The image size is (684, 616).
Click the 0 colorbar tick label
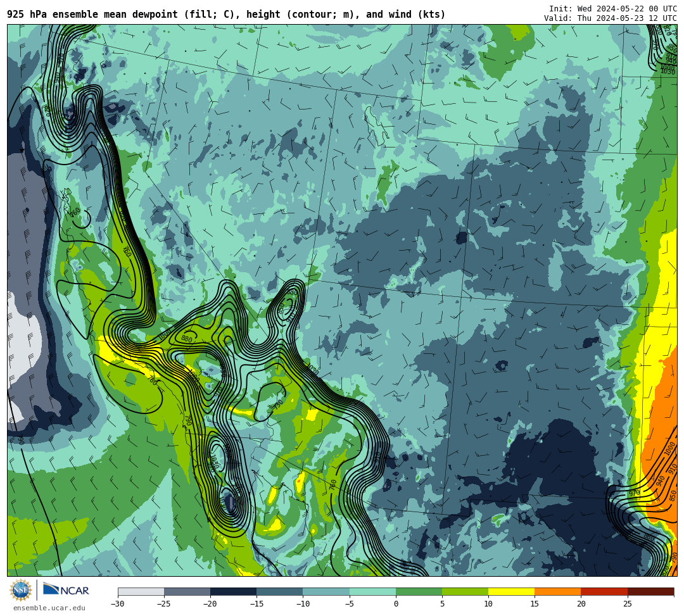tap(396, 604)
